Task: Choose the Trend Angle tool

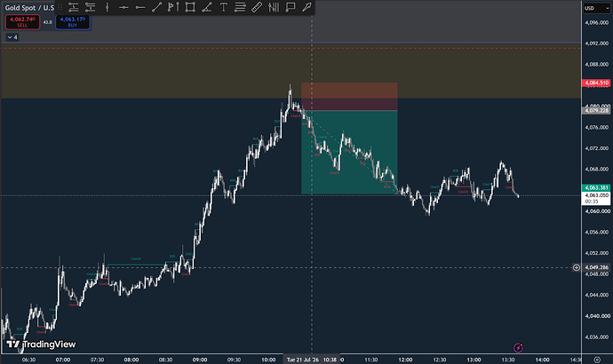Action: pos(206,7)
